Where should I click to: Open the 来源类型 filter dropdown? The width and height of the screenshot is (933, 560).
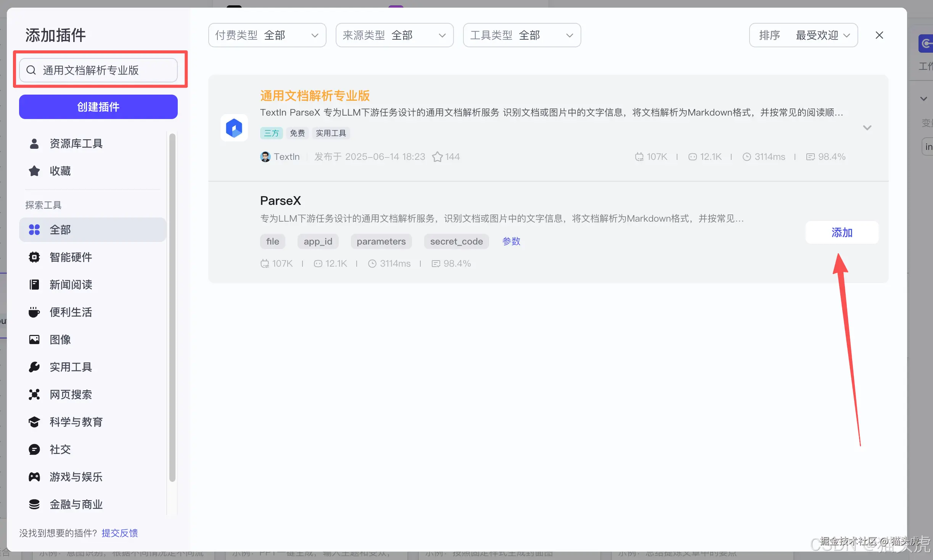click(x=394, y=35)
